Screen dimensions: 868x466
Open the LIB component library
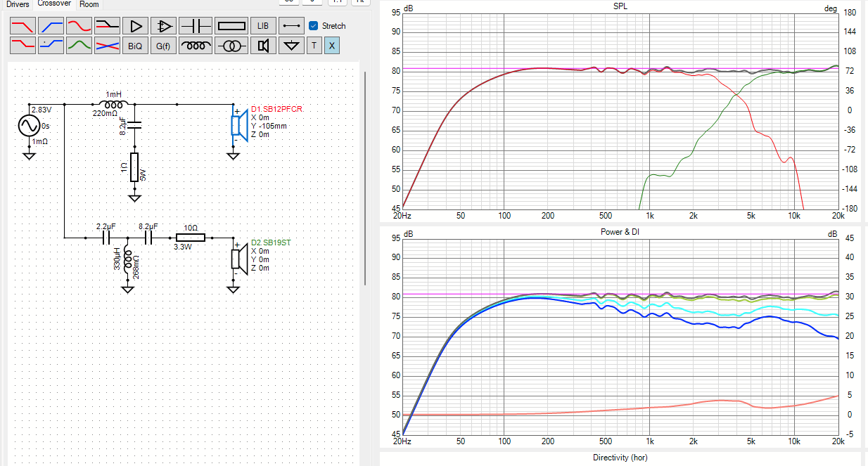(x=263, y=26)
